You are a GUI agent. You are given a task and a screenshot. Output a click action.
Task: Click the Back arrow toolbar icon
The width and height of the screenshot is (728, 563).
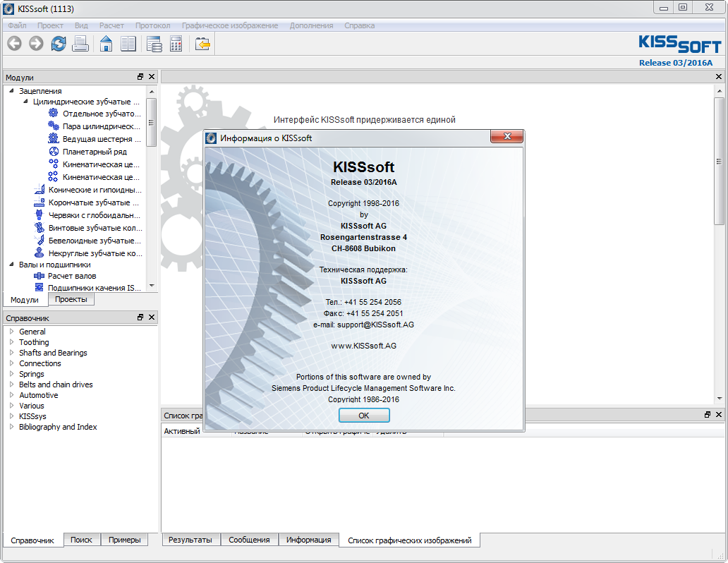(x=14, y=44)
